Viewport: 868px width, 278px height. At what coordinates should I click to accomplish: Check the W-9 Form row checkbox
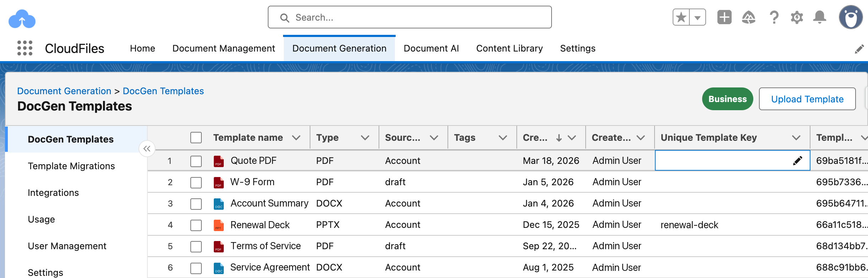[196, 182]
